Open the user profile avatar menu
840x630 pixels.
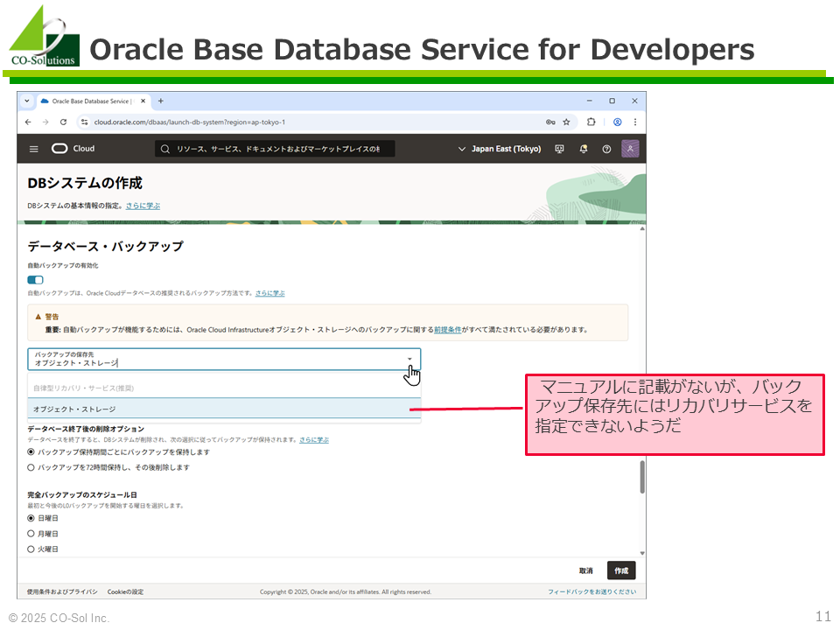pos(631,149)
